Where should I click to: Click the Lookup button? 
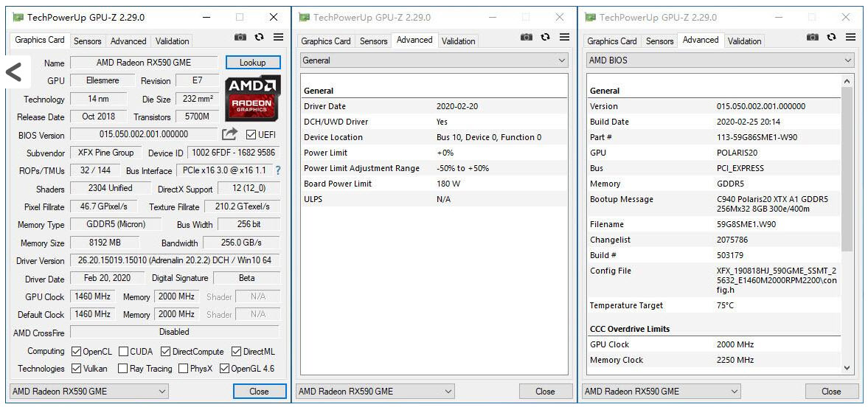coord(253,63)
